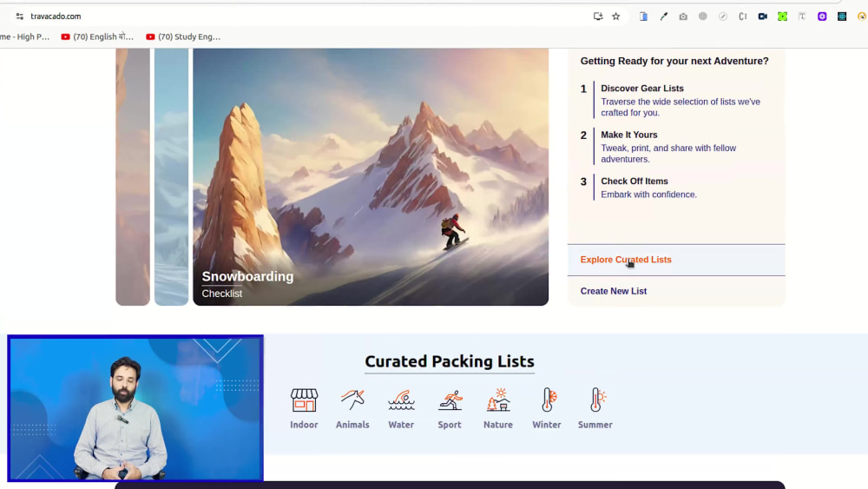
Task: Click the 'Discover Gear Lists' step heading
Action: tap(642, 89)
